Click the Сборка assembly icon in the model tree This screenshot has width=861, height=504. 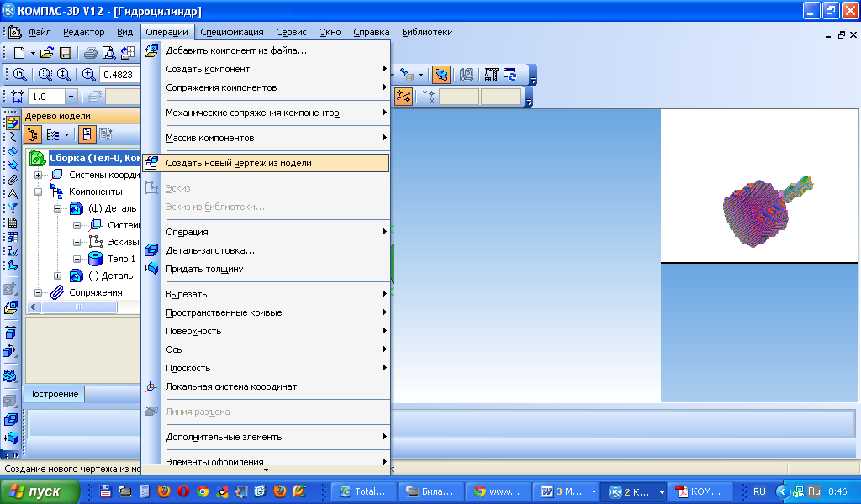point(37,158)
